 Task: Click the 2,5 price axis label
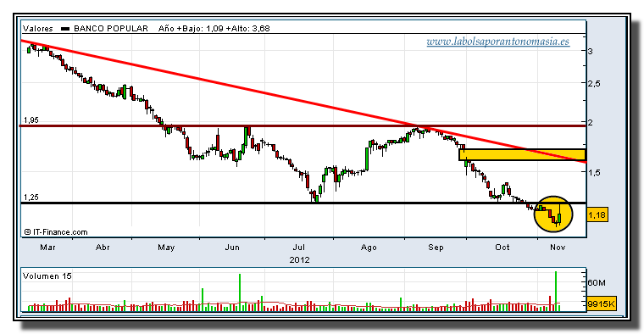[x=594, y=83]
